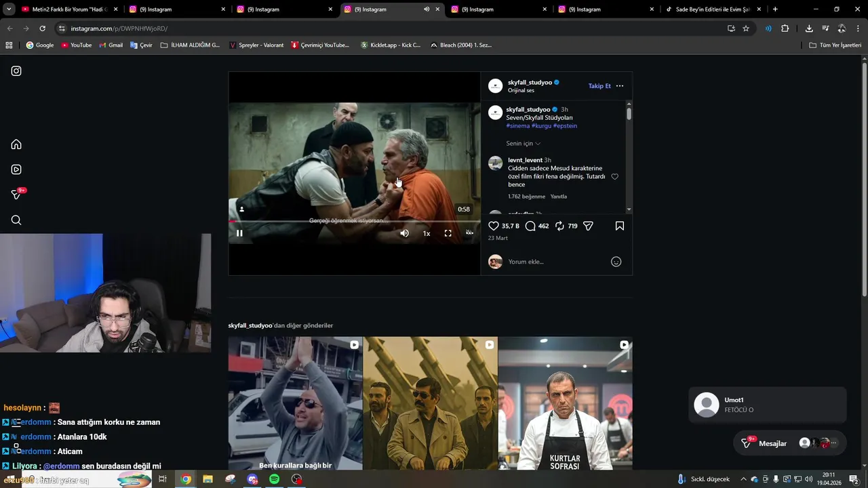
Task: Open the Umot1 message notification
Action: tap(767, 405)
